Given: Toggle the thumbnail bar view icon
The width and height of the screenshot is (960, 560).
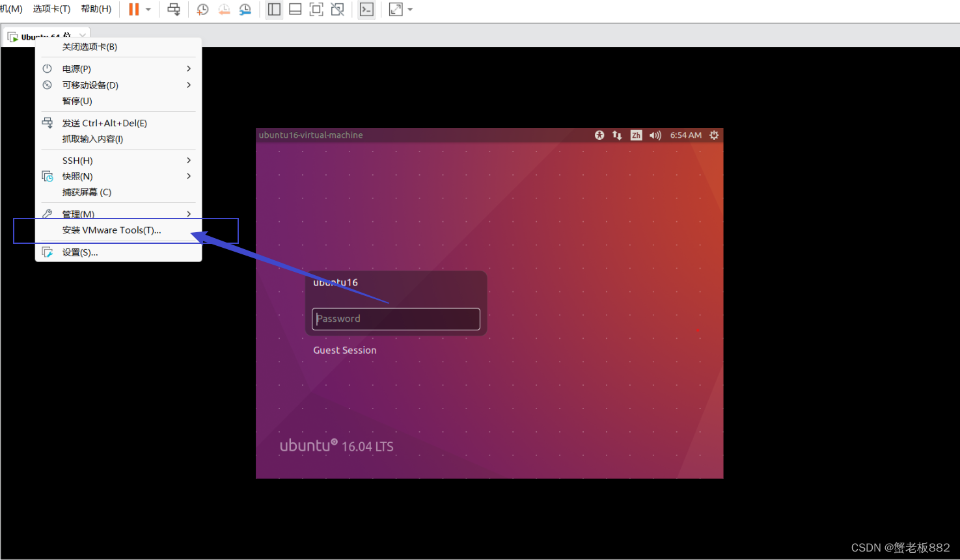Looking at the screenshot, I should pos(295,9).
